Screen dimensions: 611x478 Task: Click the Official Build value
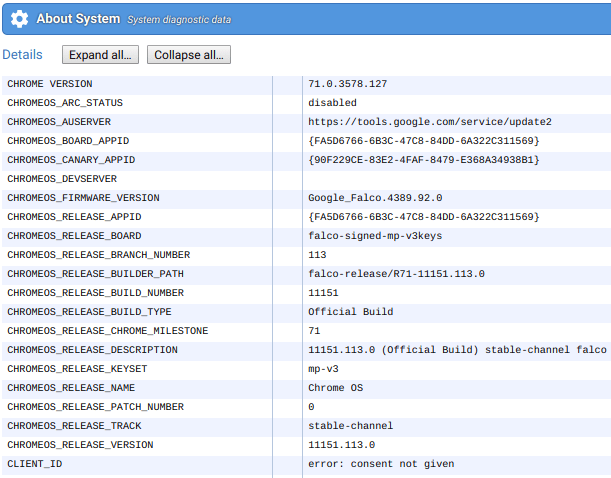[x=350, y=312]
